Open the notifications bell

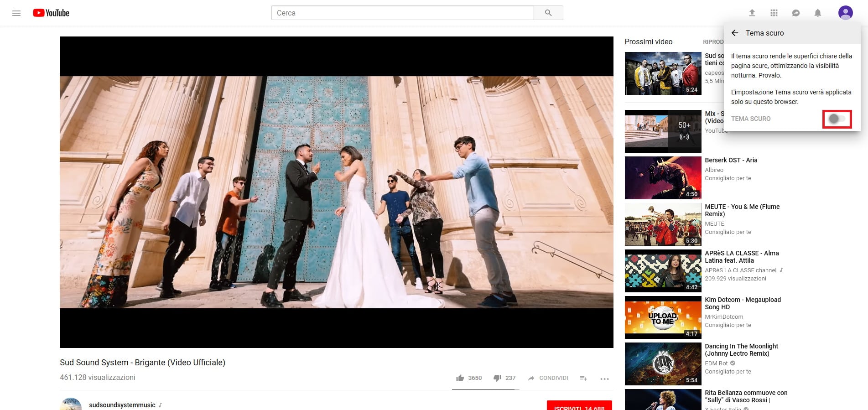click(818, 13)
